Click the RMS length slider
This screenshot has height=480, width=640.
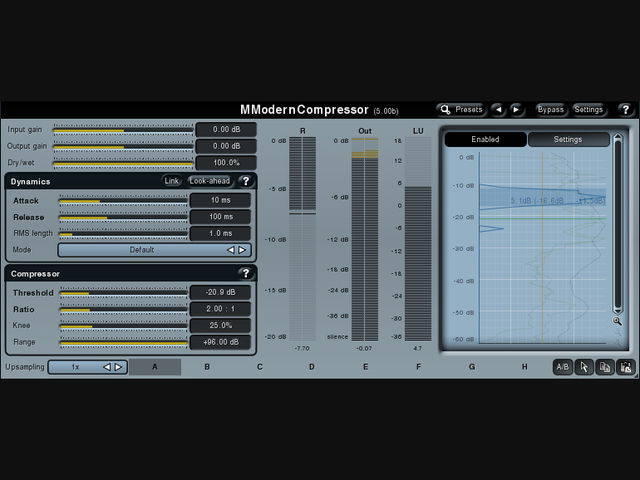coord(123,234)
